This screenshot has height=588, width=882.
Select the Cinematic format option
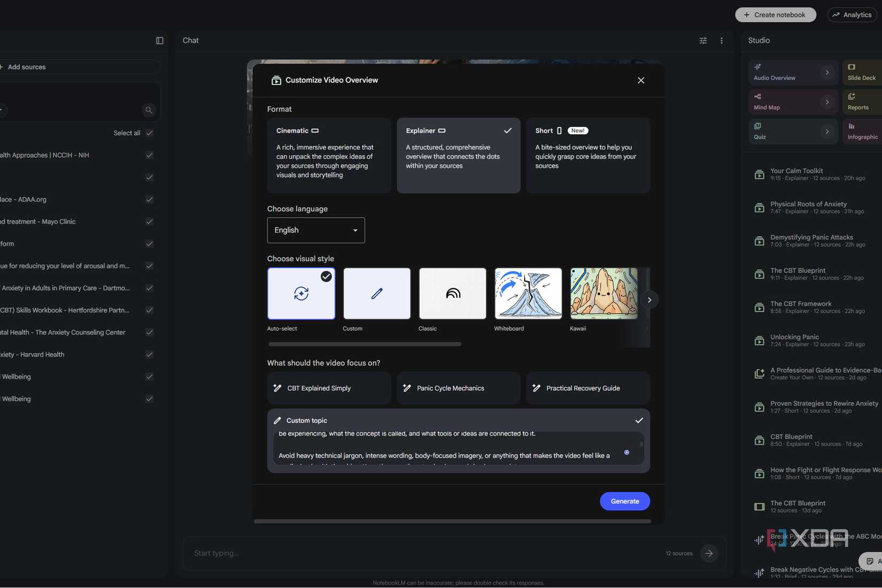329,156
